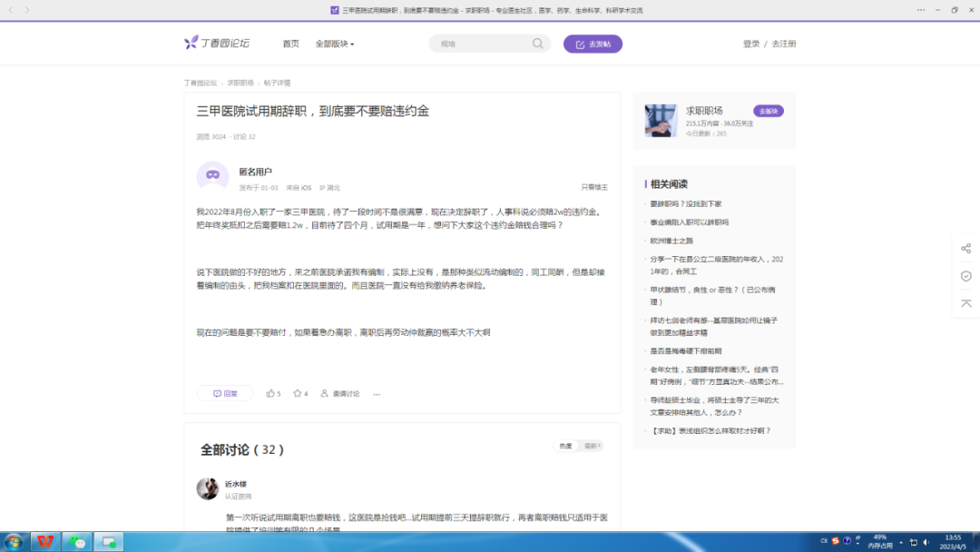Click the back-to-top arrow icon

point(965,303)
